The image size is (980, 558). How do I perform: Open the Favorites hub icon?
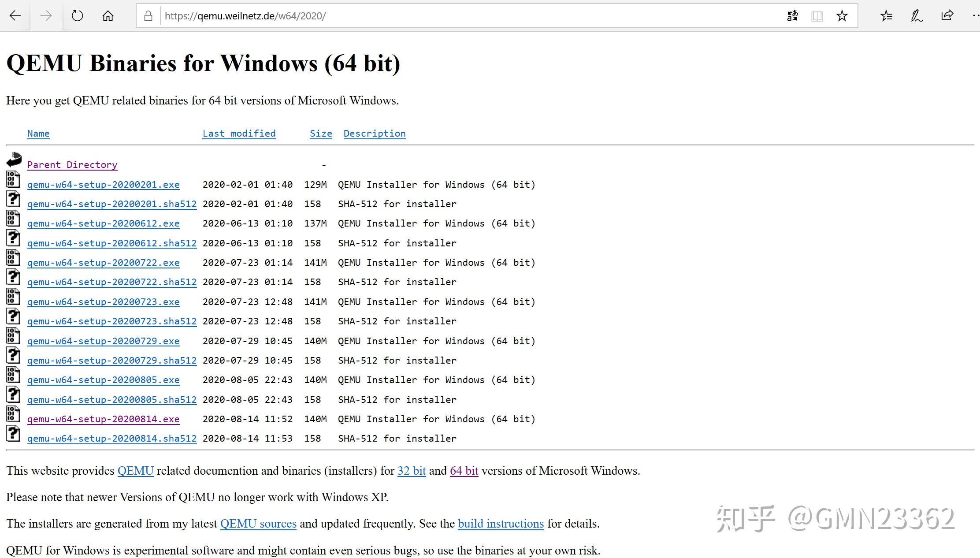[887, 15]
